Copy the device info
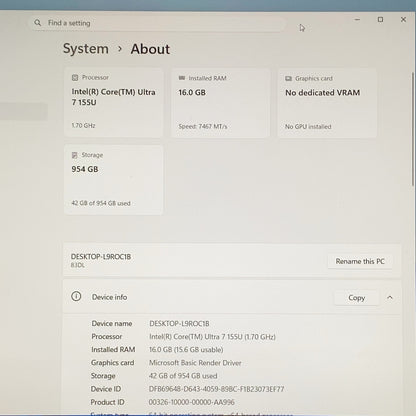 [356, 298]
